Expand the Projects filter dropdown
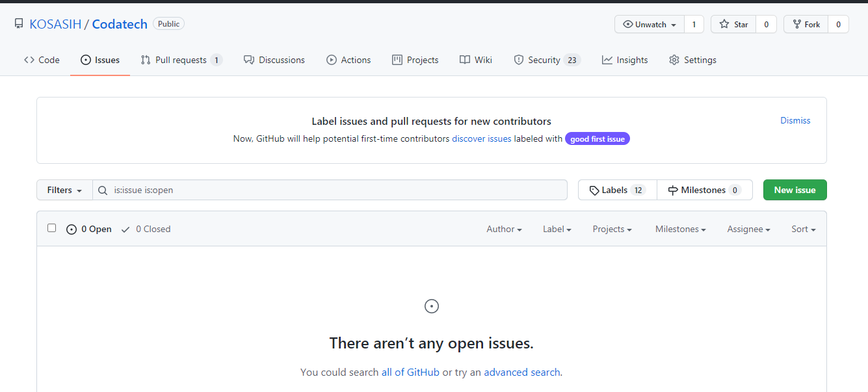 coord(612,229)
